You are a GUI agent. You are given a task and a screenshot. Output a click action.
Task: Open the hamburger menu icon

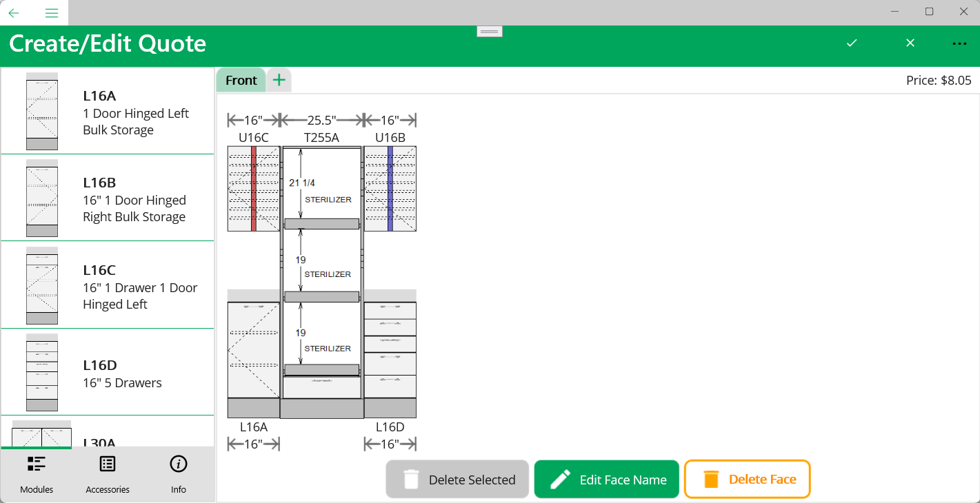52,12
